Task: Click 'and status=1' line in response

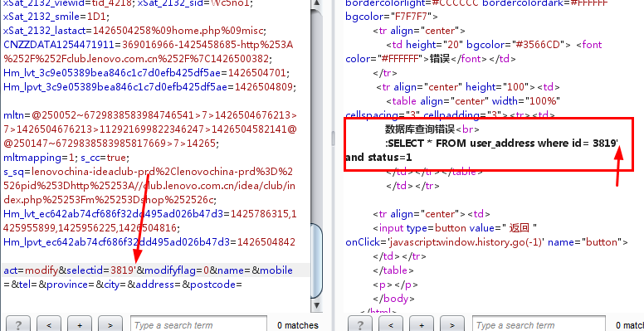Action: click(x=378, y=158)
